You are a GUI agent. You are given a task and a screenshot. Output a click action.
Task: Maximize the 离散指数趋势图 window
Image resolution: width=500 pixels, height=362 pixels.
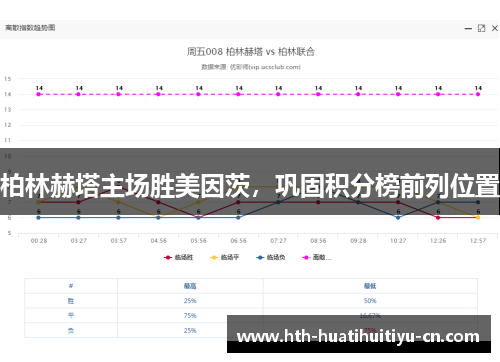click(481, 28)
